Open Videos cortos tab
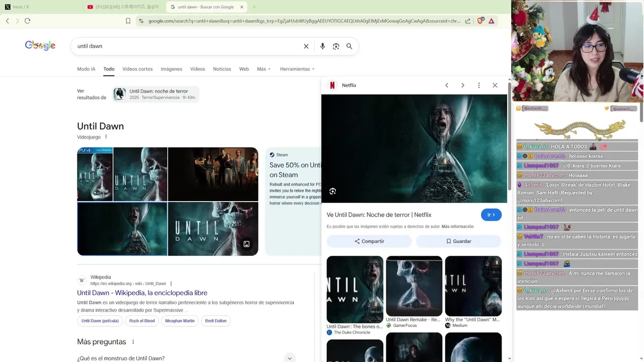This screenshot has height=362, width=644. [137, 69]
